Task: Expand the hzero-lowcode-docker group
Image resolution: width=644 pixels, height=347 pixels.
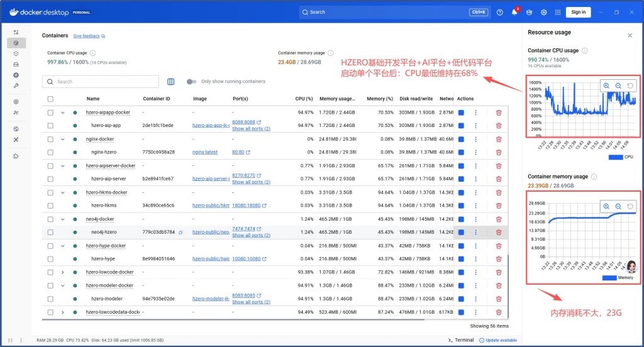Action: 62,272
